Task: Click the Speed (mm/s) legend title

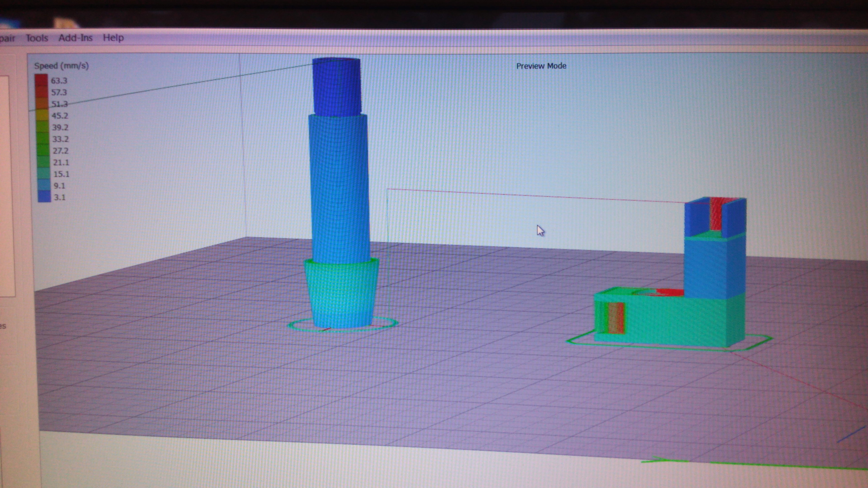Action: [61, 65]
